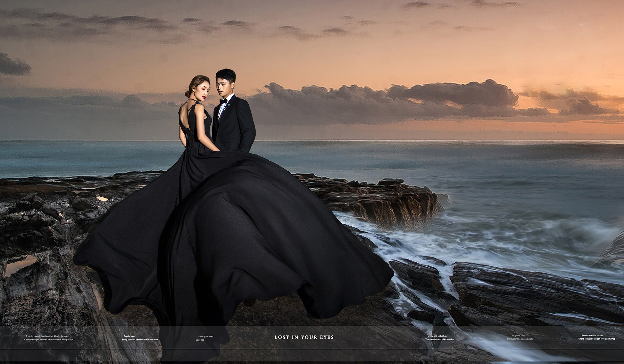This screenshot has height=364, width=624.
Task: Click the "Passionate like blazes" caption
Action: click(592, 335)
